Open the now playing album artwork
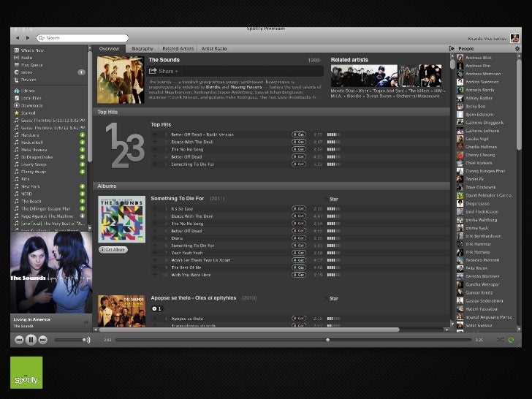The width and height of the screenshot is (532, 399). [51, 273]
